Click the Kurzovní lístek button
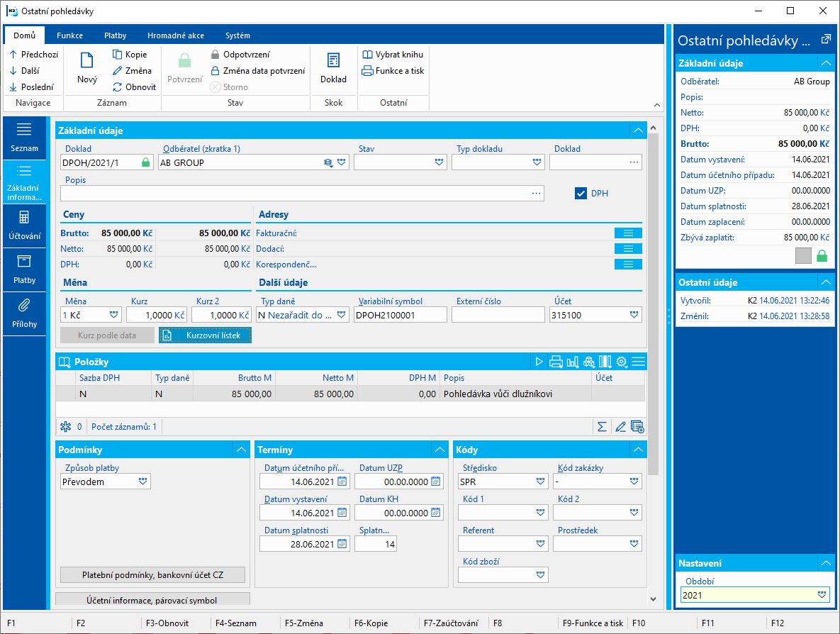Screen dimensions: 840x634 [x=206, y=335]
